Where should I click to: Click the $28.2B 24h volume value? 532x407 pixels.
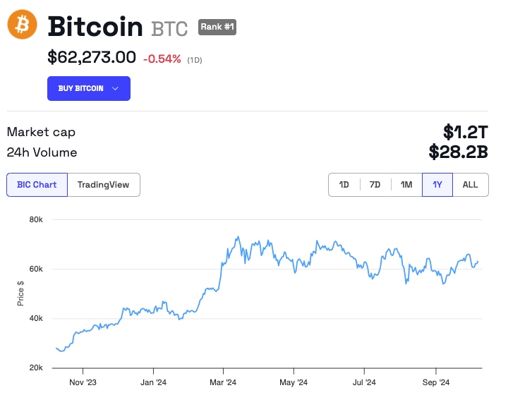coord(458,152)
